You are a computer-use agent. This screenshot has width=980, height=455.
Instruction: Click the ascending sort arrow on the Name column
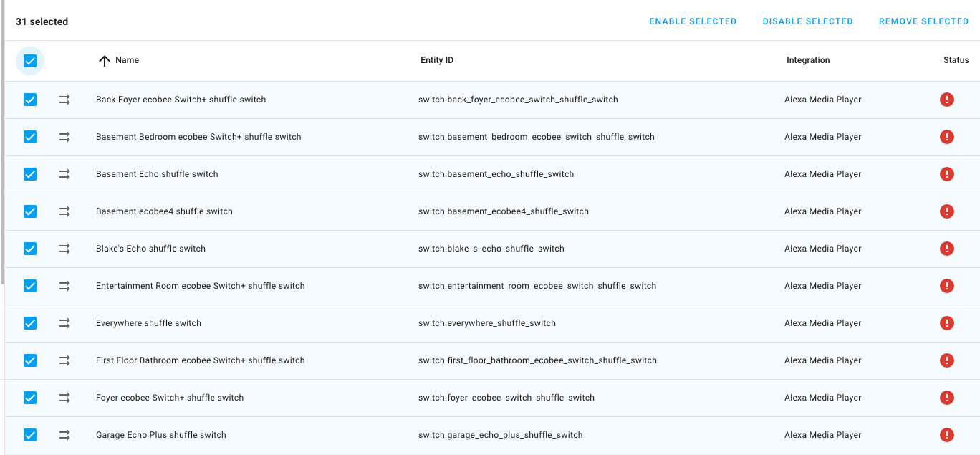(x=104, y=60)
